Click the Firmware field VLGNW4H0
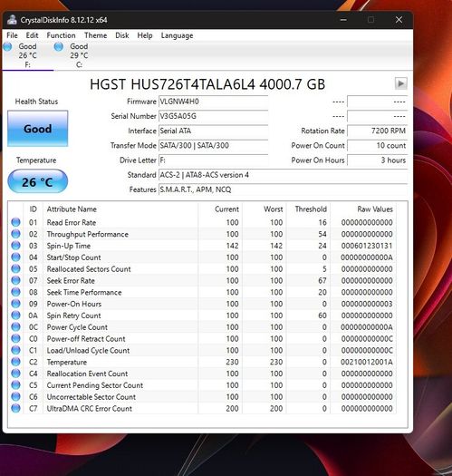The height and width of the screenshot is (476, 452). pos(213,102)
